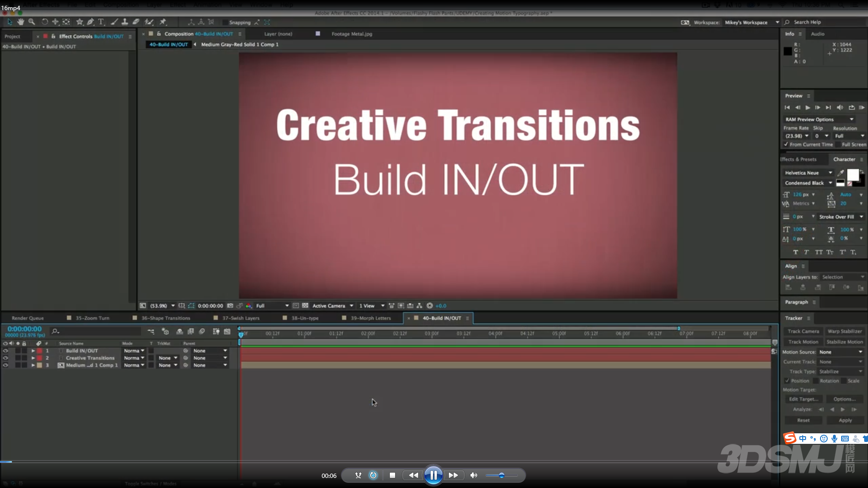This screenshot has width=868, height=488.
Task: Expand Build IN/OUT layer properties
Action: click(33, 351)
